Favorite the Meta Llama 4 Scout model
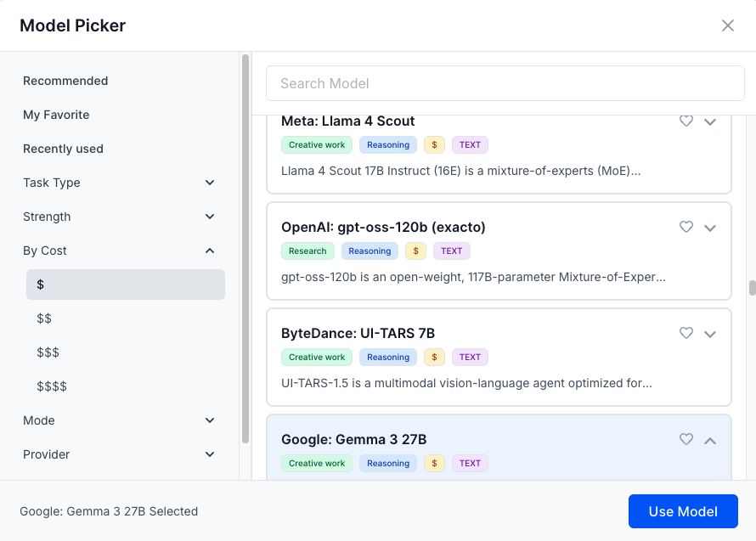The image size is (756, 541). click(x=686, y=121)
